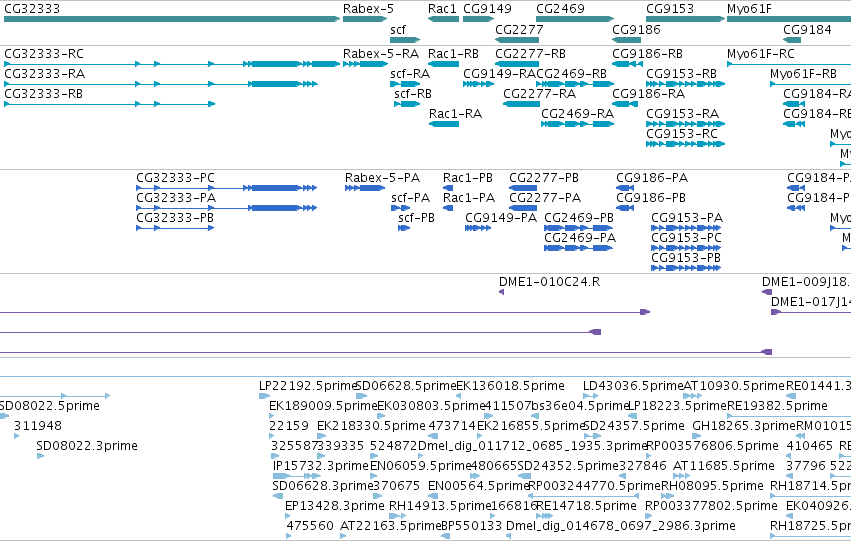Select the CG9153-RC transcript
Viewport: 851px width, 541px height.
685,144
